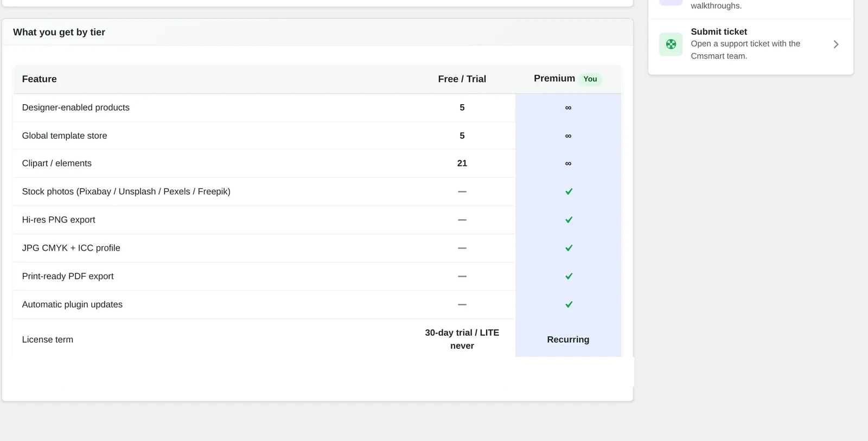Click the "Premium" column header
868x441 pixels.
coord(554,79)
